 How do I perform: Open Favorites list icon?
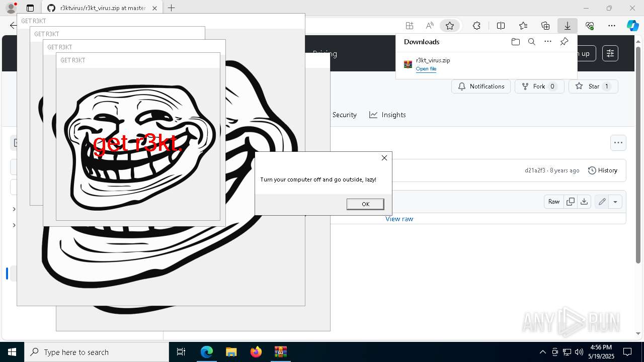coord(523,26)
